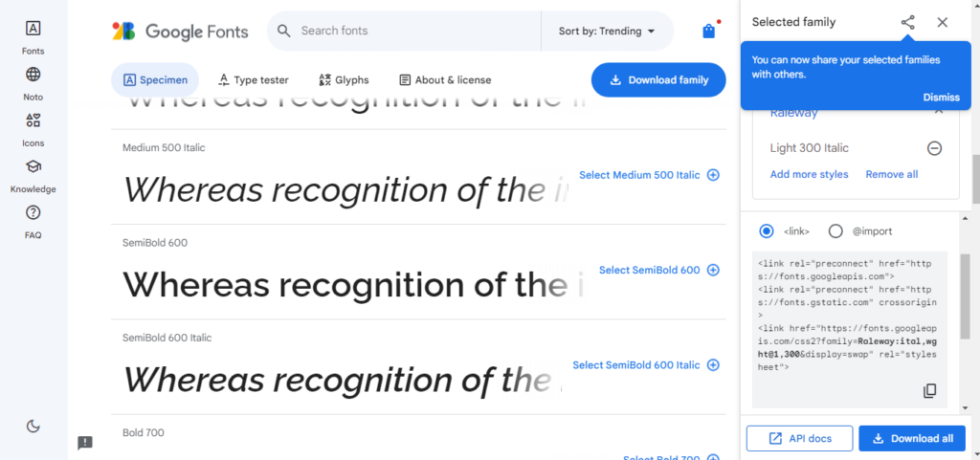Switch to the Glyphs tab
The width and height of the screenshot is (980, 460).
344,80
